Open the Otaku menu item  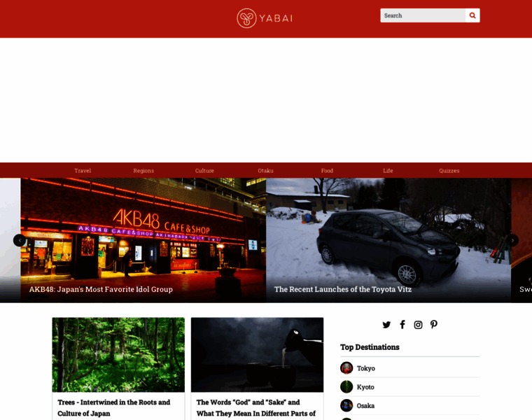click(266, 171)
